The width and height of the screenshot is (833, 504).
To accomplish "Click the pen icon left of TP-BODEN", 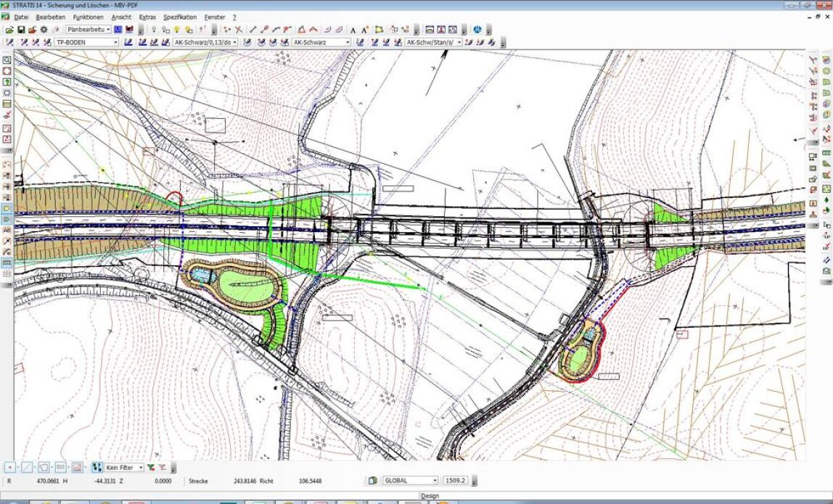I will [46, 42].
